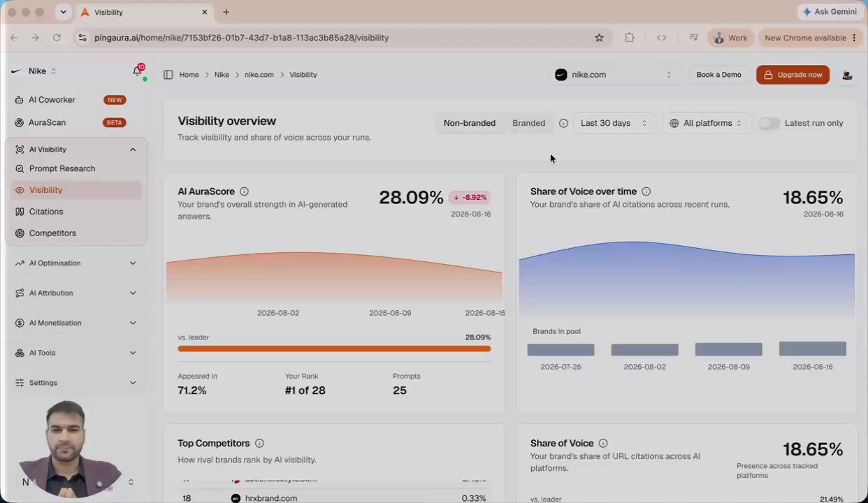This screenshot has width=868, height=503.
Task: Click the user avatar icon
Action: tap(847, 75)
